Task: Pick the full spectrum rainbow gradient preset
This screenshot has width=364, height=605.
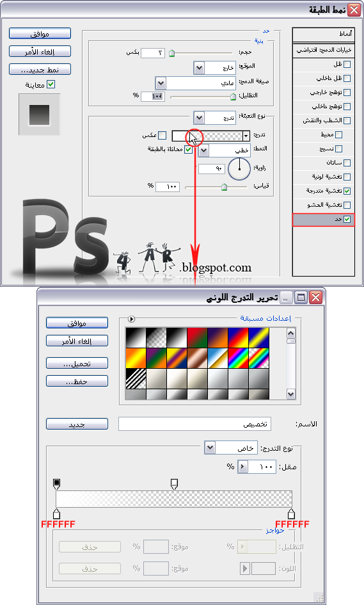Action: (238, 358)
